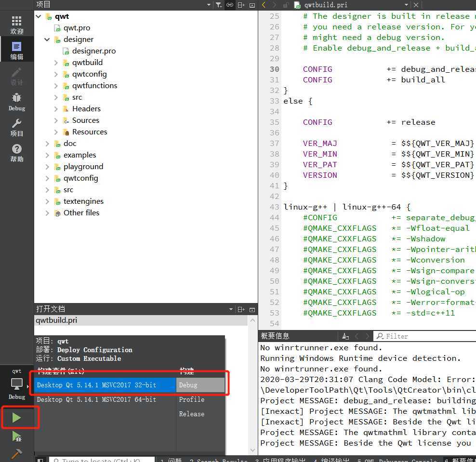This screenshot has height=462, width=476.
Task: Close the projects side panel
Action: pyautogui.click(x=252, y=5)
